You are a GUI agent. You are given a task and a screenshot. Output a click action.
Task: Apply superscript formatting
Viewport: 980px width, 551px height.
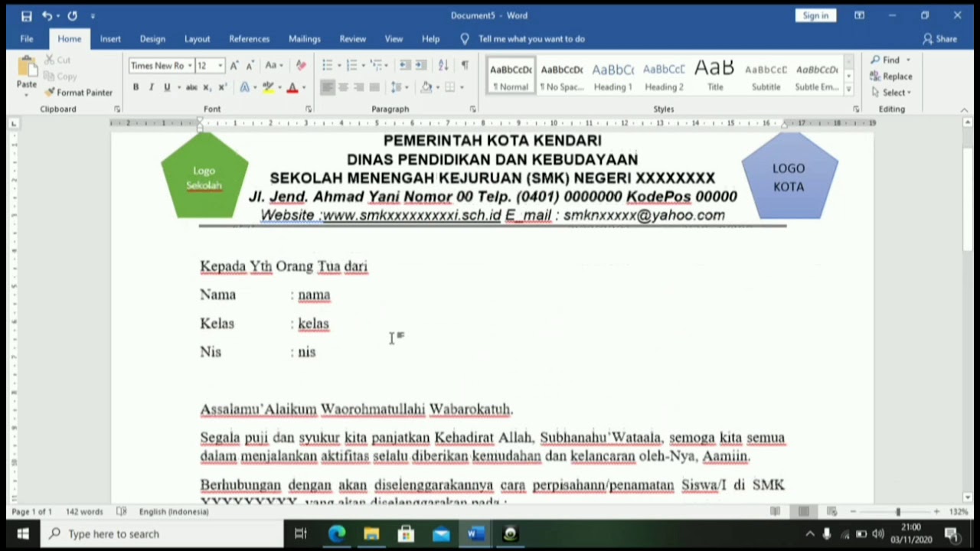(222, 87)
